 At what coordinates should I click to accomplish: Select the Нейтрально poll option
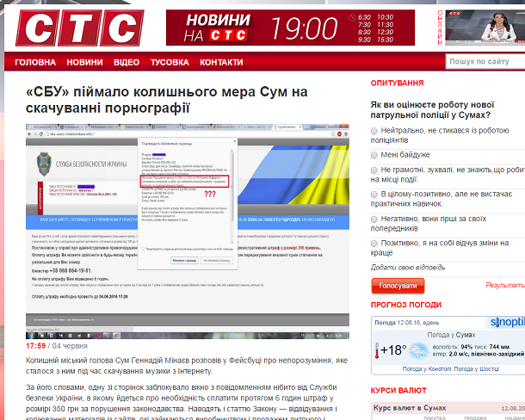coord(374,131)
